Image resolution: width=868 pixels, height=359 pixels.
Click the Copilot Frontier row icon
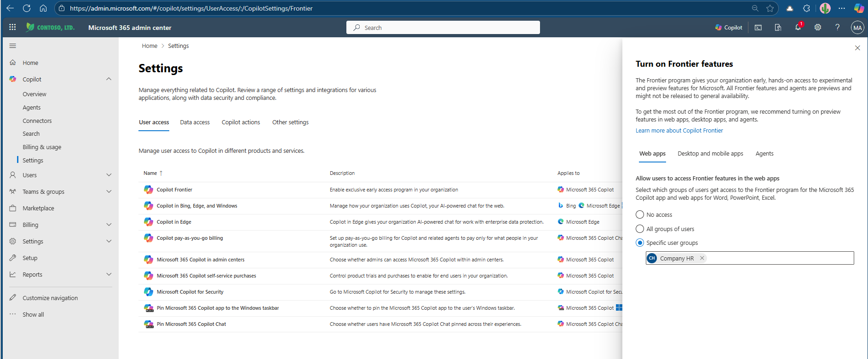click(x=148, y=190)
